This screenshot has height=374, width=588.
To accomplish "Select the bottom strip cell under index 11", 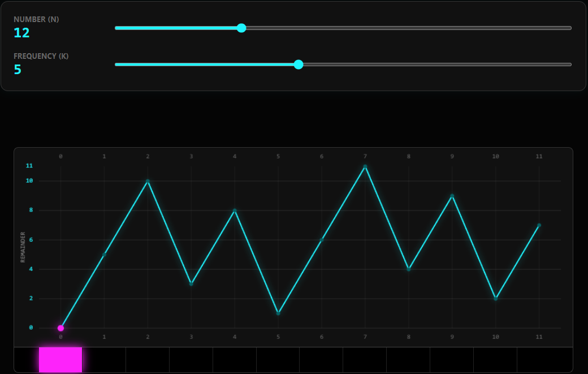I will 539,360.
